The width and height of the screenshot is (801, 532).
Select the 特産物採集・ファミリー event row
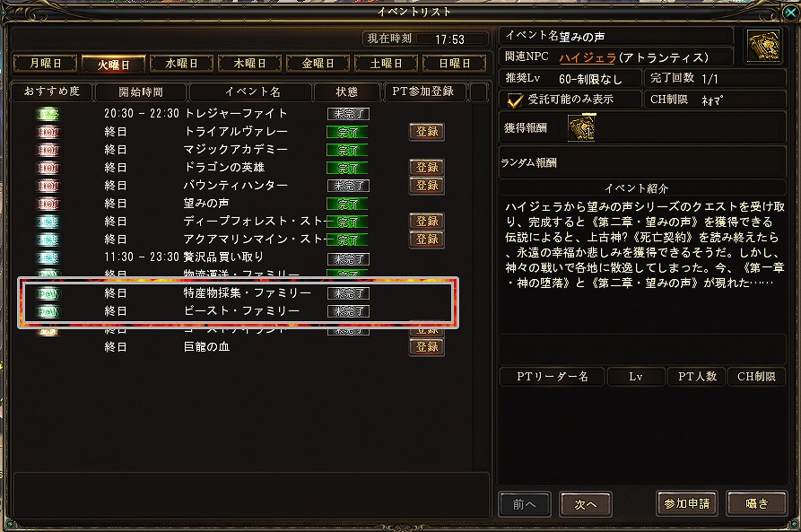tap(238, 293)
